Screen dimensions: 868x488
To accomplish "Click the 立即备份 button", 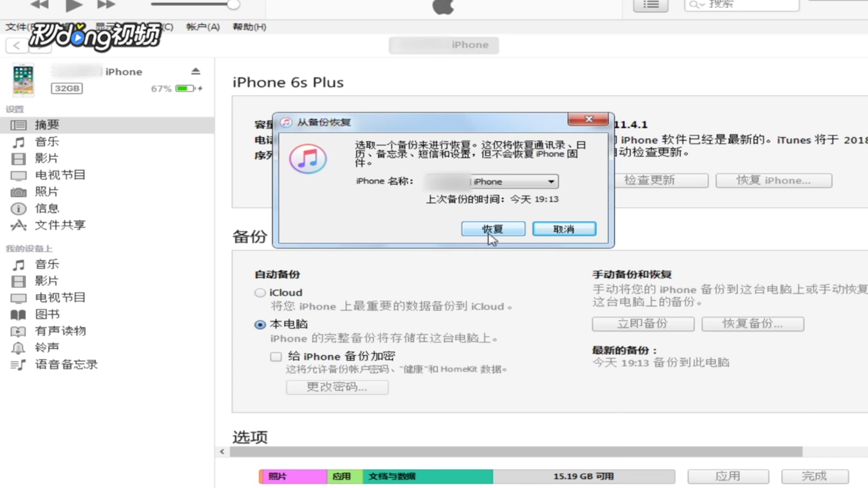I will (643, 324).
